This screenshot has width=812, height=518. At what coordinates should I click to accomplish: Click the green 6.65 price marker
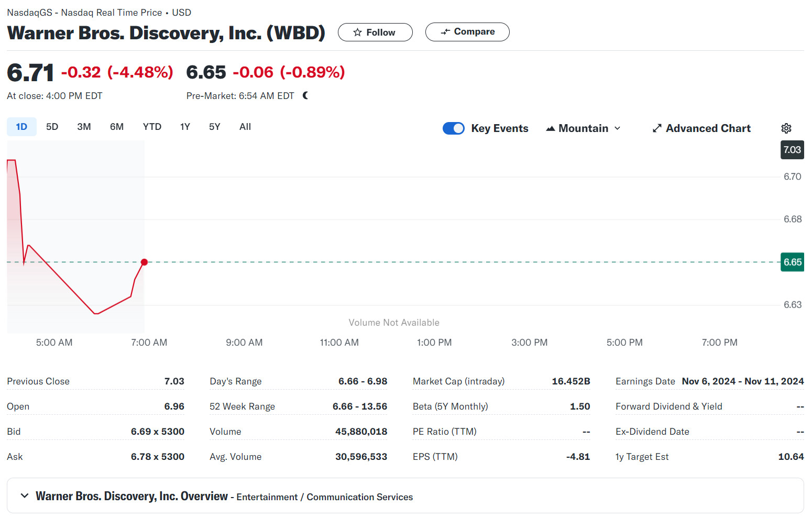click(x=793, y=262)
